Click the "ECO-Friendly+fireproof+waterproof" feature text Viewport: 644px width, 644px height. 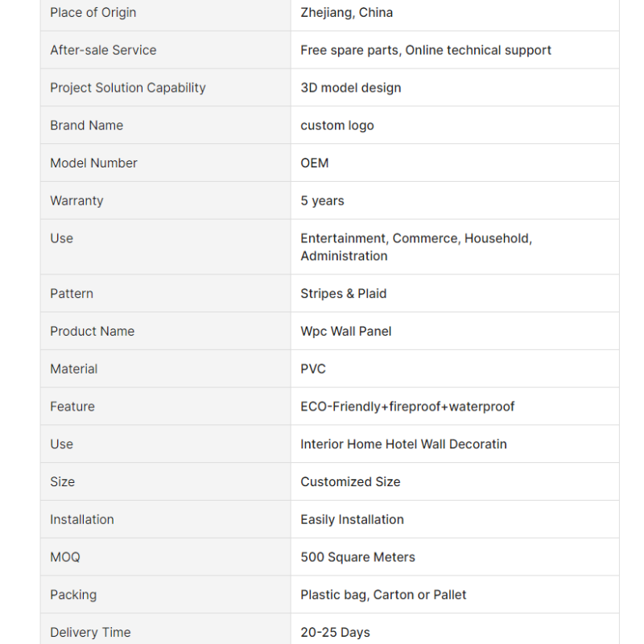click(407, 407)
